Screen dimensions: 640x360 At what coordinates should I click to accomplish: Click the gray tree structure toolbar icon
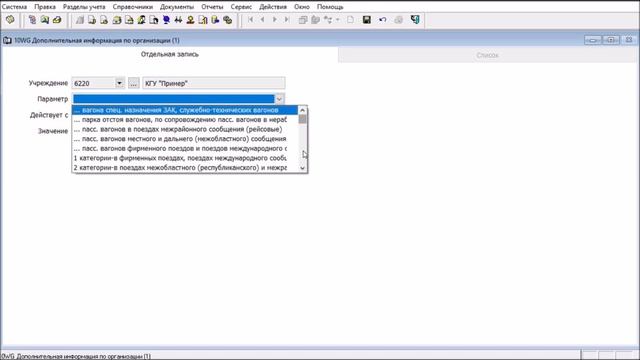click(x=328, y=20)
